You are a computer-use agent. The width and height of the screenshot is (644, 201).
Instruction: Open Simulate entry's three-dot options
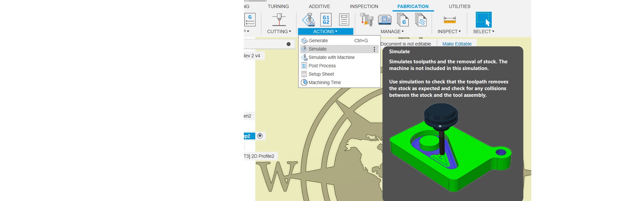(374, 49)
